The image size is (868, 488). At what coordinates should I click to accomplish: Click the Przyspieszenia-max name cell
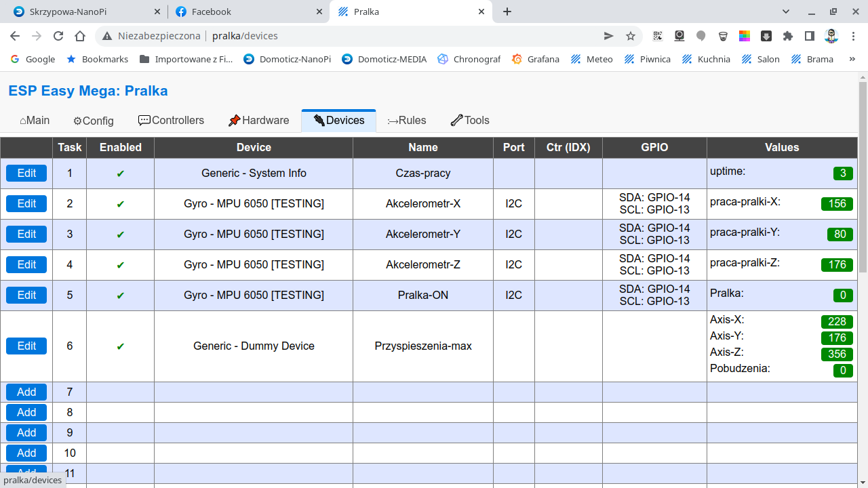(x=423, y=346)
